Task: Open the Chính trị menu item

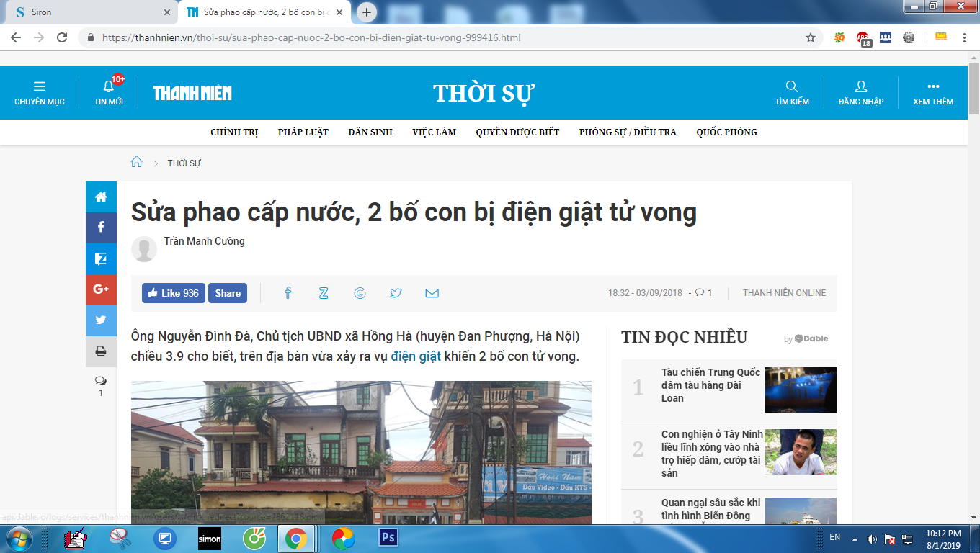Action: [234, 132]
